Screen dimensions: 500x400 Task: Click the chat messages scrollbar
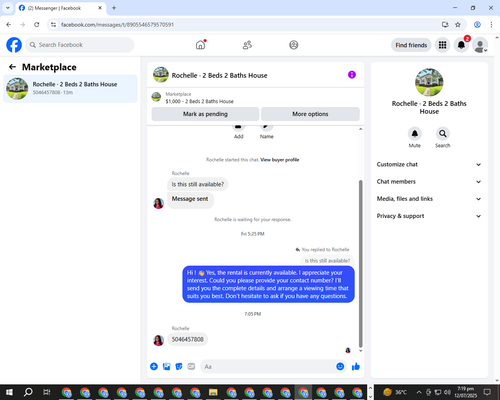[360, 263]
